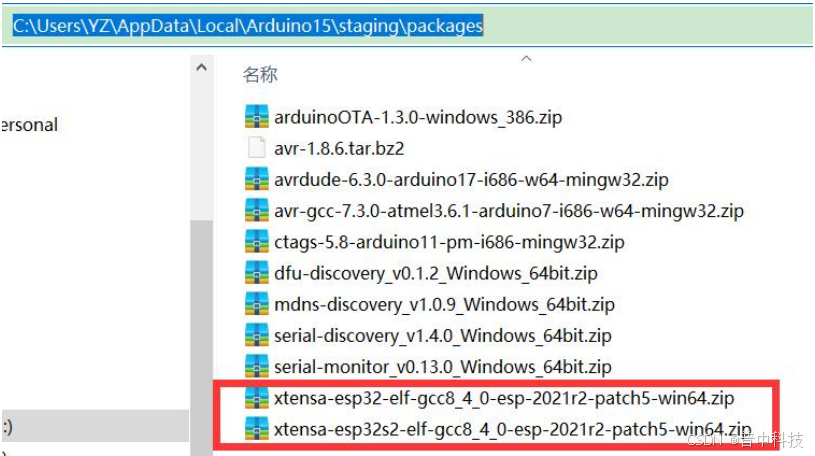The image size is (815, 456).
Task: Click the dfu-discovery_v0.1.2 zip archive icon
Action: point(256,272)
